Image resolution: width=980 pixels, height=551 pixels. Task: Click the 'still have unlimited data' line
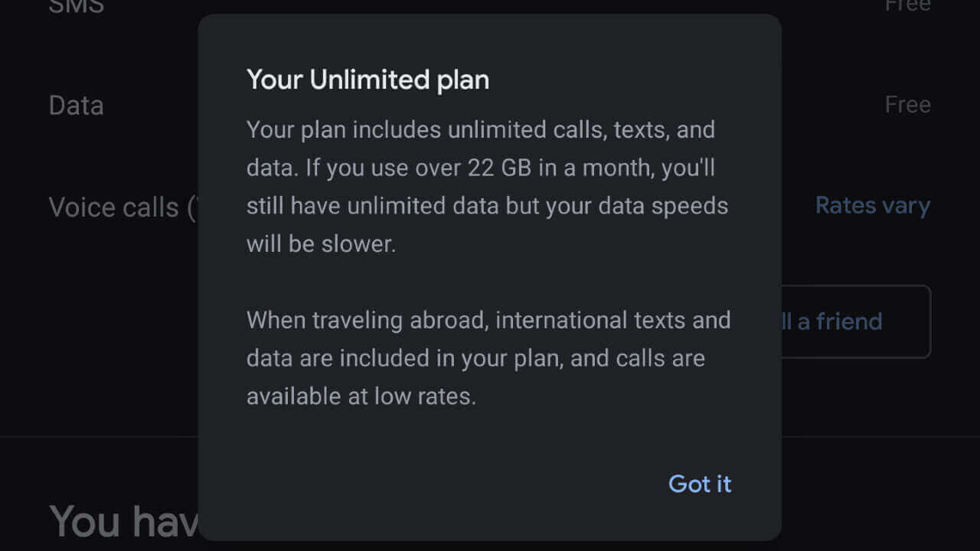pos(487,207)
